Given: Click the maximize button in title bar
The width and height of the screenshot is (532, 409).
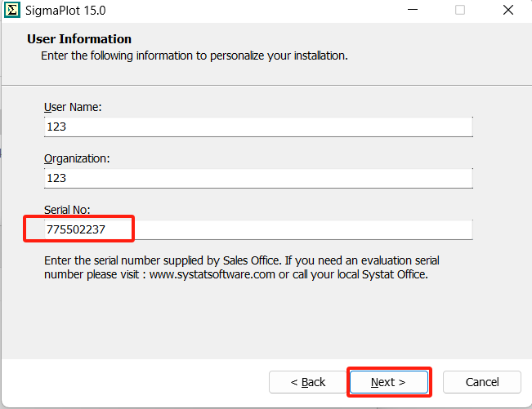Looking at the screenshot, I should click(459, 11).
